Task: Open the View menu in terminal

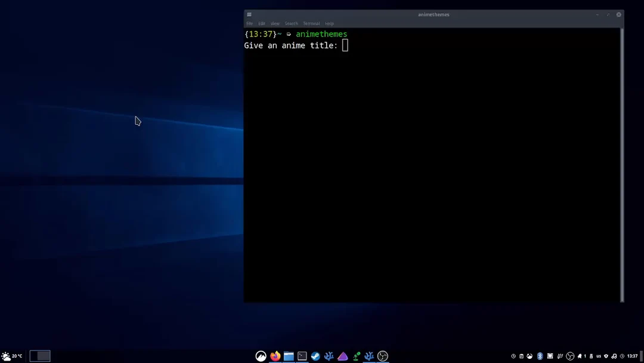Action: click(275, 23)
